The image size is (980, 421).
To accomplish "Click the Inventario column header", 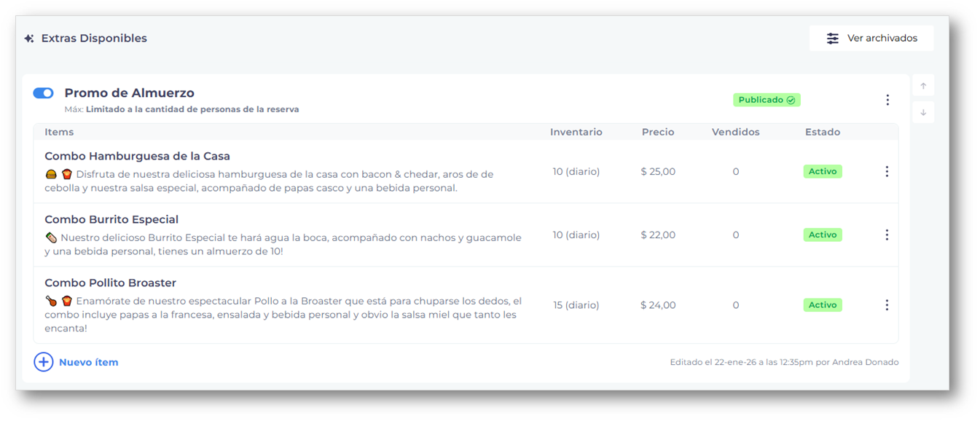I will pyautogui.click(x=576, y=132).
